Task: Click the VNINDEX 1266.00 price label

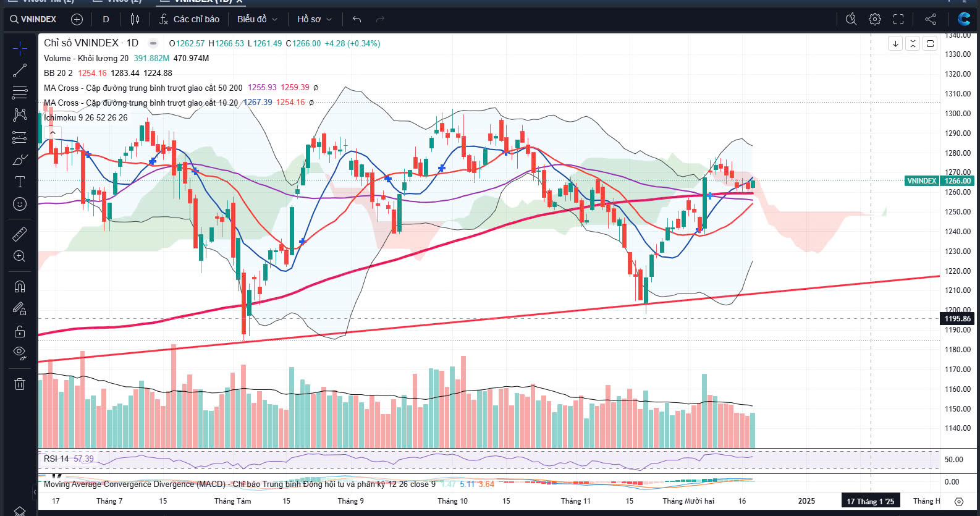Action: (x=939, y=180)
